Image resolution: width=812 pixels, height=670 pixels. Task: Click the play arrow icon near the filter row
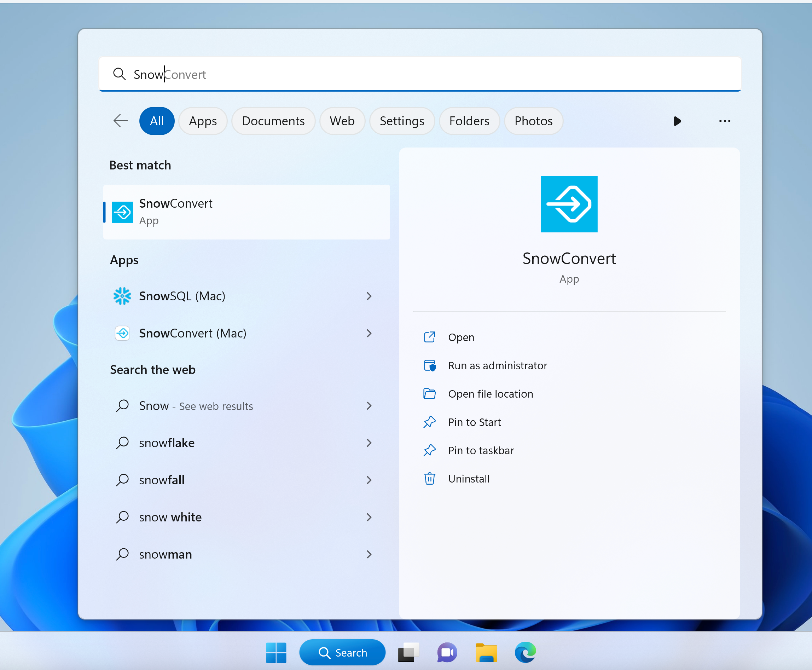[x=677, y=121]
